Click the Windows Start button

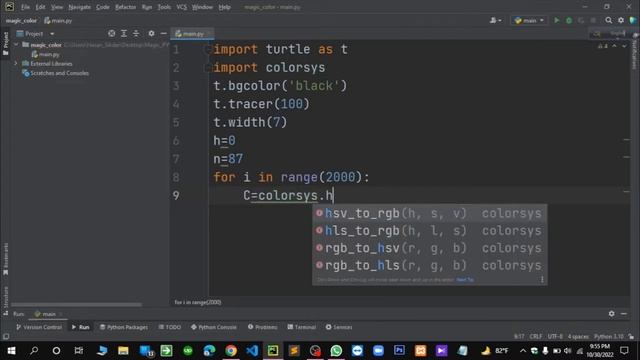click(11, 351)
